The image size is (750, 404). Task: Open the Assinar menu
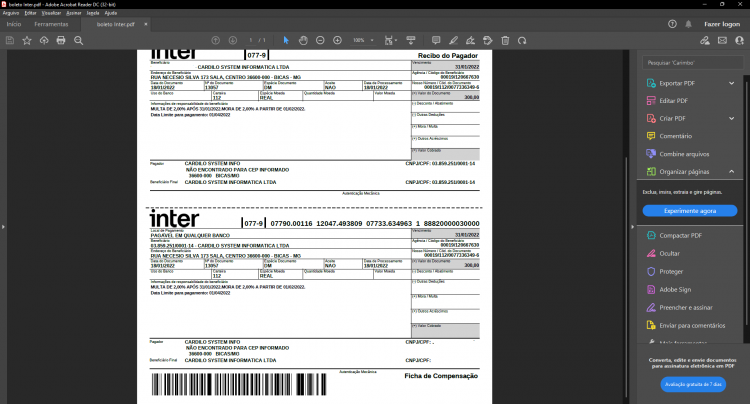pyautogui.click(x=74, y=13)
